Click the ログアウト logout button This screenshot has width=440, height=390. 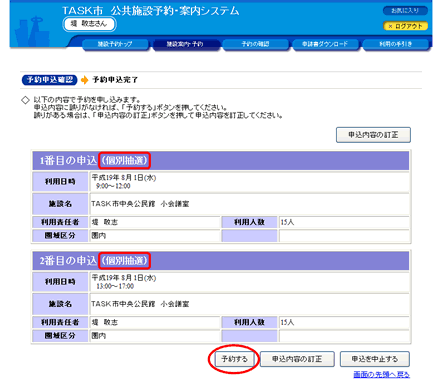[x=405, y=26]
